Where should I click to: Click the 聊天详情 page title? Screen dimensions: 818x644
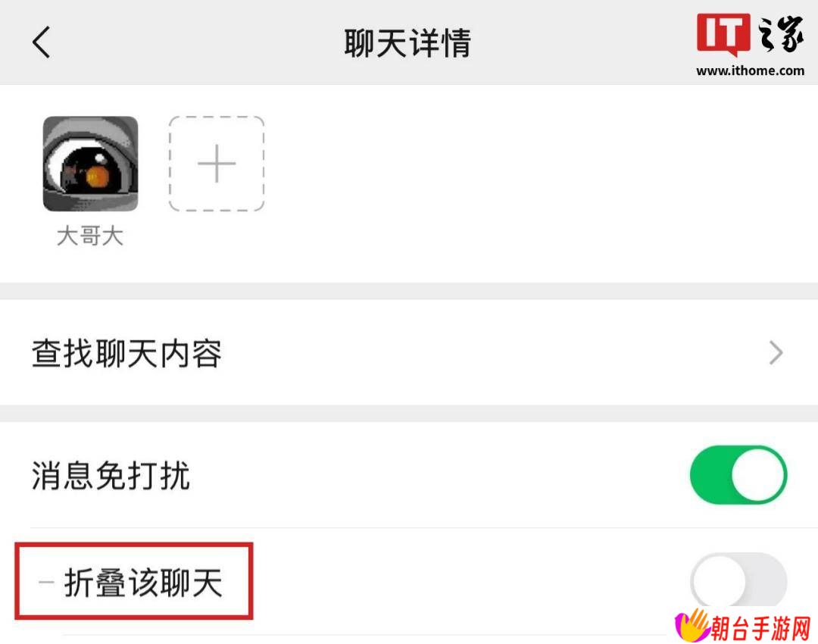click(x=407, y=42)
